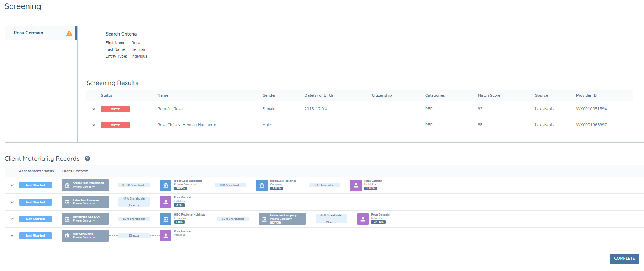
Task: Click the Categories column header
Action: tap(435, 95)
